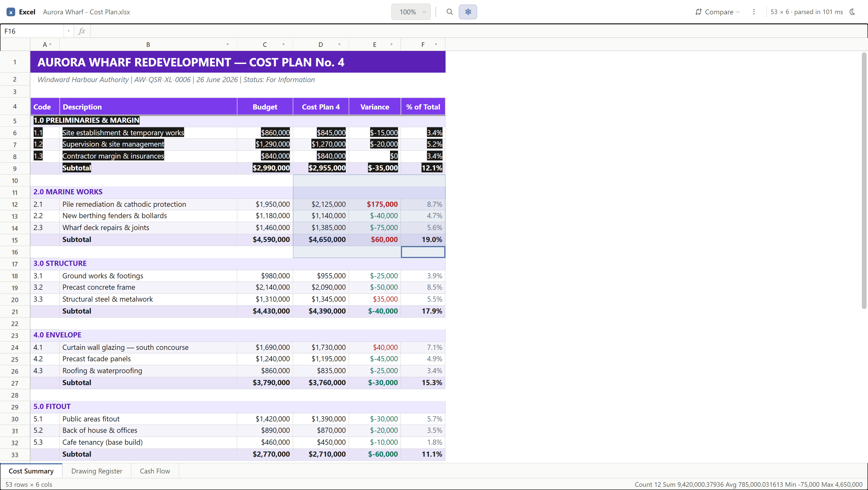Open column D filter arrow
Viewport: 868px width, 490px height.
pyautogui.click(x=339, y=44)
